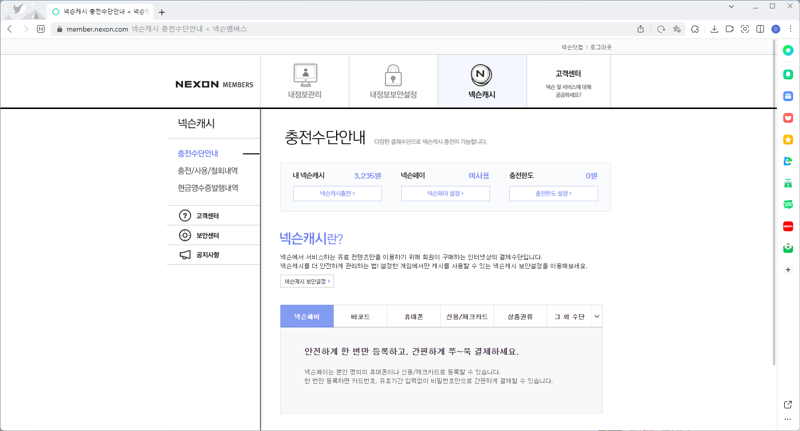Switch to the 상품권류 payment tab
This screenshot has height=431, width=800.
pos(520,316)
